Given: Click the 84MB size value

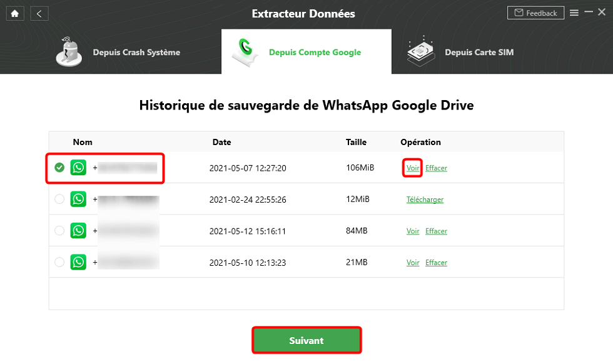Looking at the screenshot, I should coord(357,231).
